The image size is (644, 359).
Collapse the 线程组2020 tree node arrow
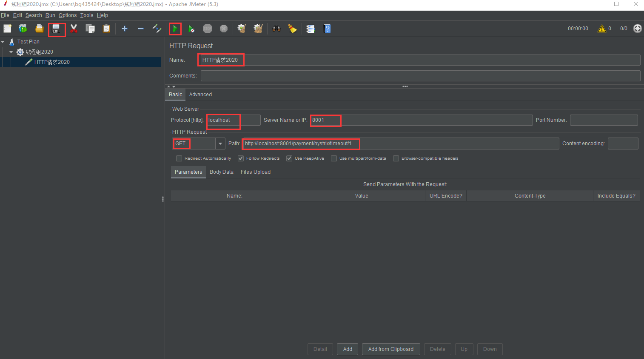tap(11, 52)
